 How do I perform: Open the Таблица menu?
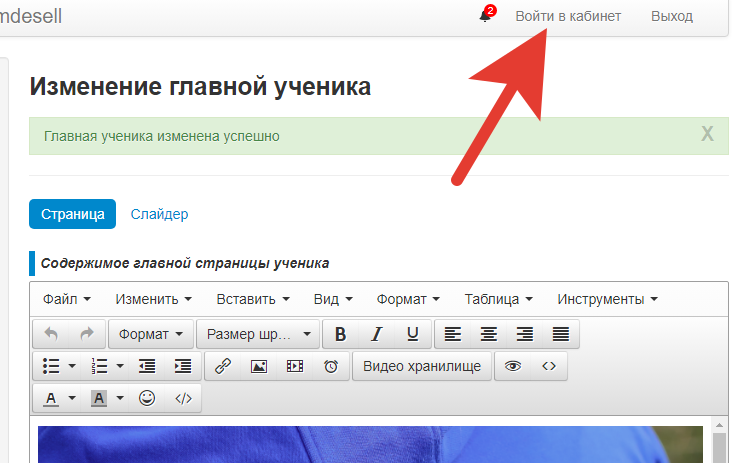click(x=498, y=299)
